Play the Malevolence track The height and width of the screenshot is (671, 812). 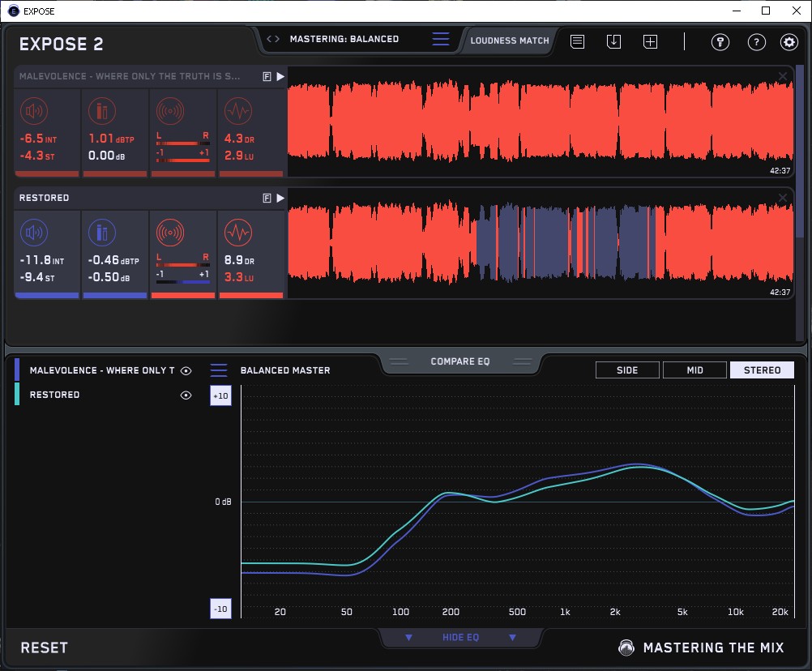click(x=280, y=77)
